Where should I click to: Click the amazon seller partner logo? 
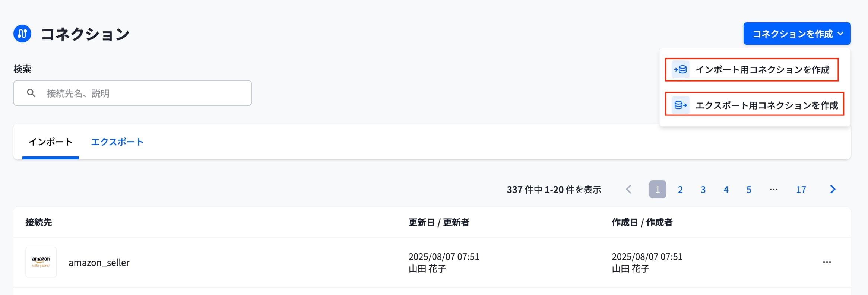[x=41, y=262]
